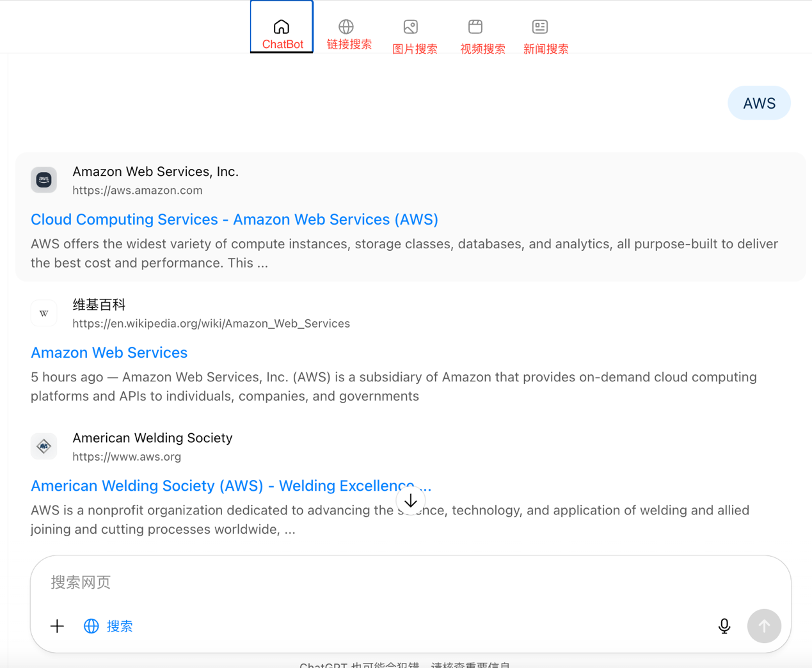This screenshot has height=668, width=812.
Task: Click the newspaper icon above 新闻搜索
Action: [540, 26]
